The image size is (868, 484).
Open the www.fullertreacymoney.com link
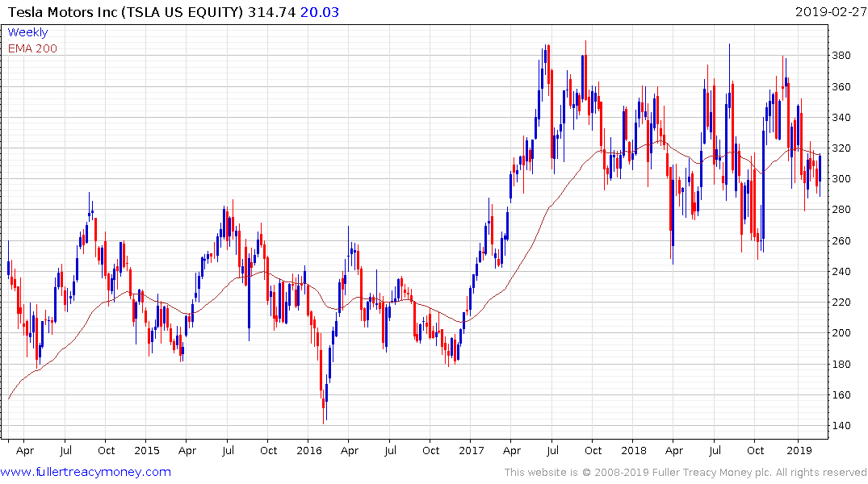tap(86, 472)
